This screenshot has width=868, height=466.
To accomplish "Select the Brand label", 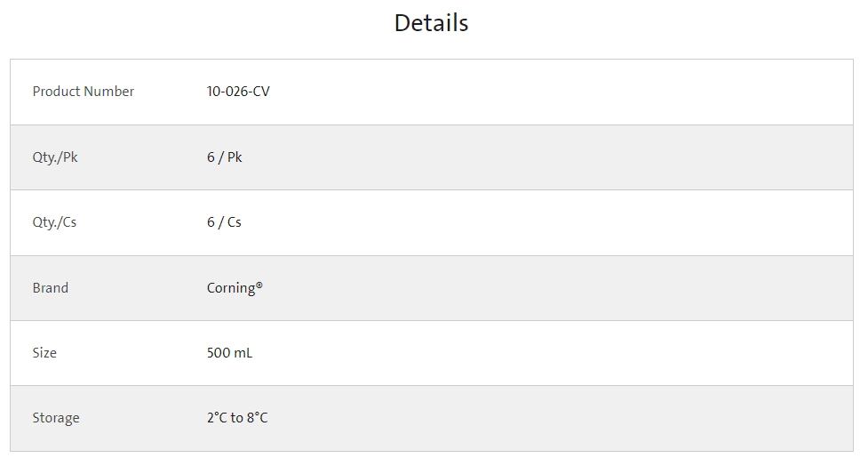I will (51, 288).
